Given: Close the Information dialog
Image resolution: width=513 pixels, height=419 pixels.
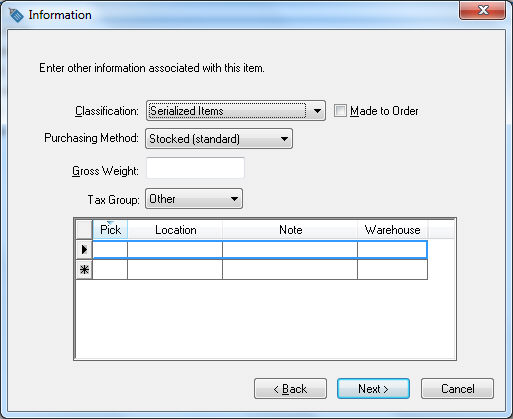Looking at the screenshot, I should [482, 10].
